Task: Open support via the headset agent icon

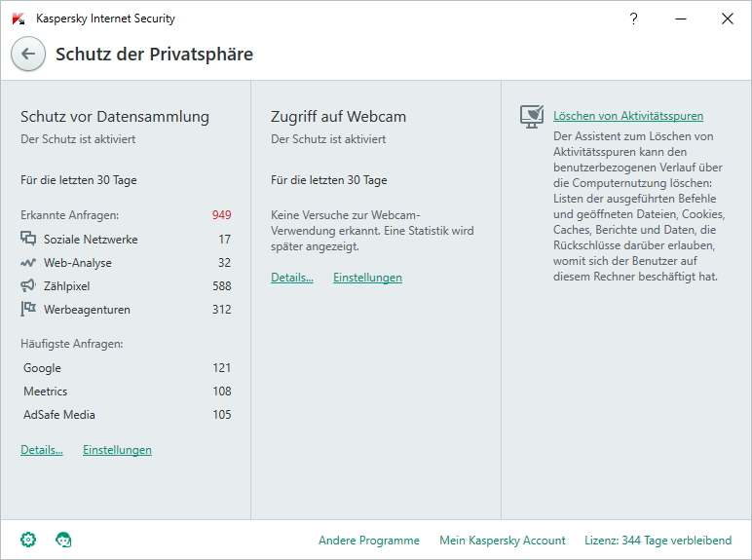Action: point(63,540)
